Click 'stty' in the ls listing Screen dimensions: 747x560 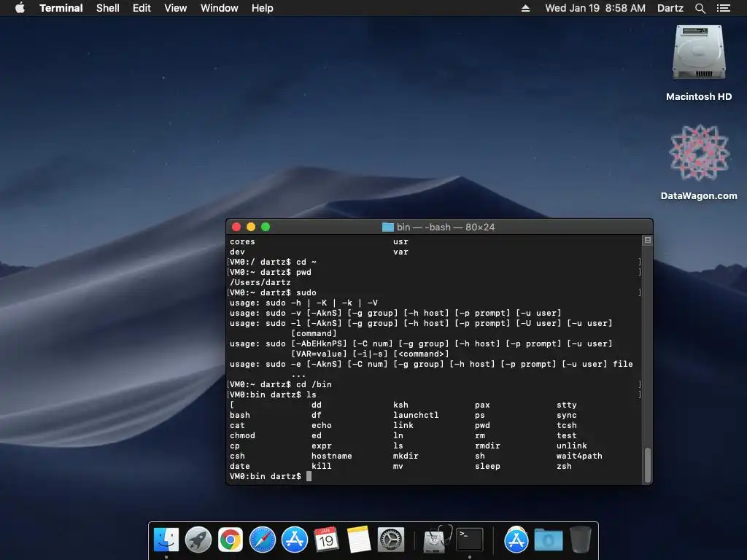(x=566, y=405)
